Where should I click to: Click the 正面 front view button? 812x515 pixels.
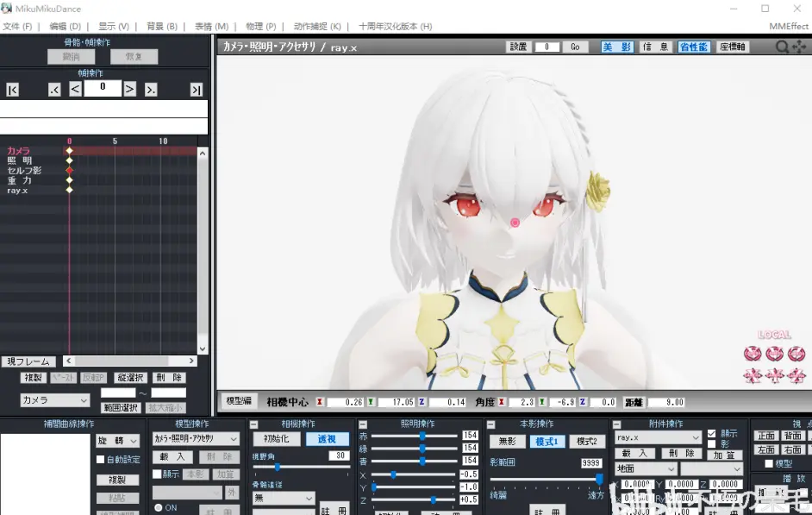(766, 436)
